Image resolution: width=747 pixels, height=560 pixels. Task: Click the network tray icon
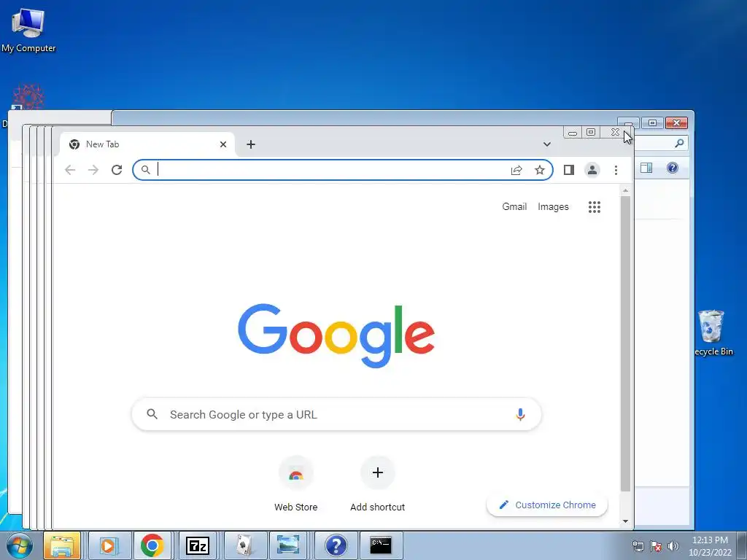(638, 546)
